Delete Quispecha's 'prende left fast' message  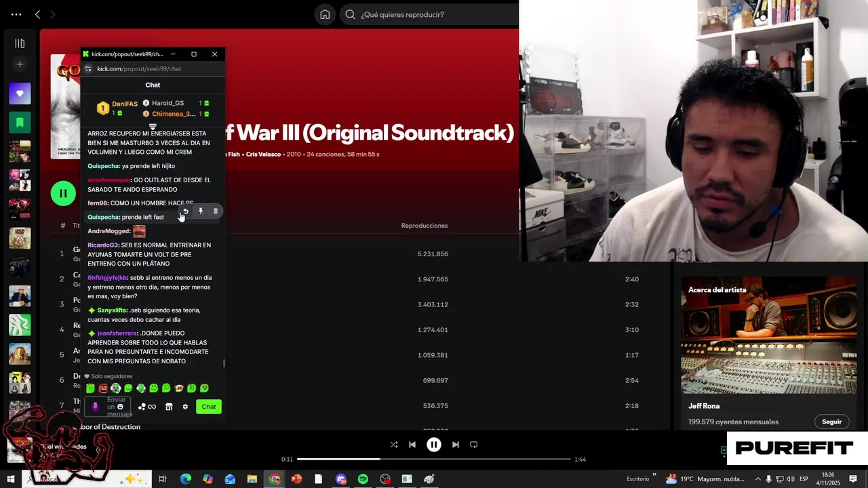point(216,211)
